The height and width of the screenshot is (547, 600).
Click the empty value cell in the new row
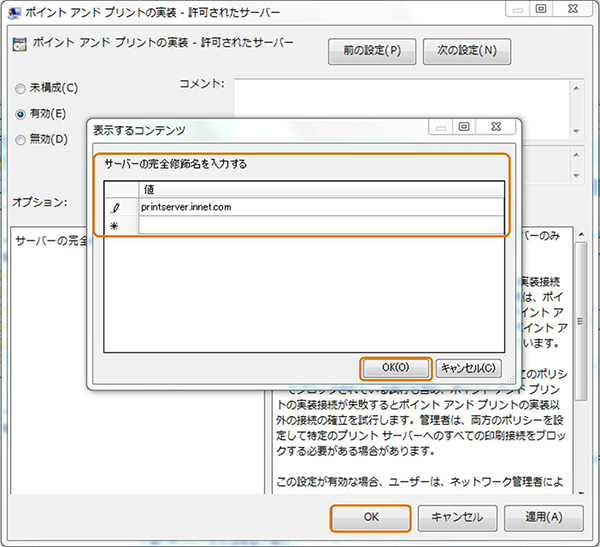(320, 226)
